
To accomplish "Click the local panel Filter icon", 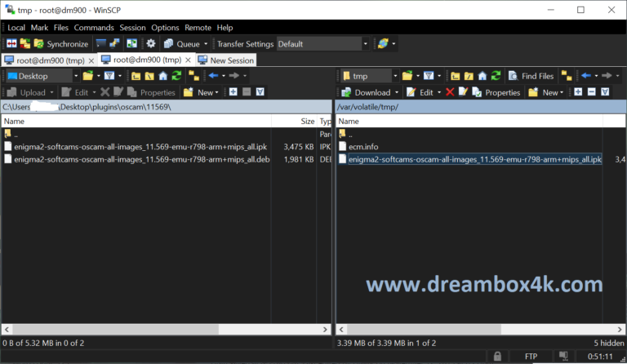I will point(109,76).
